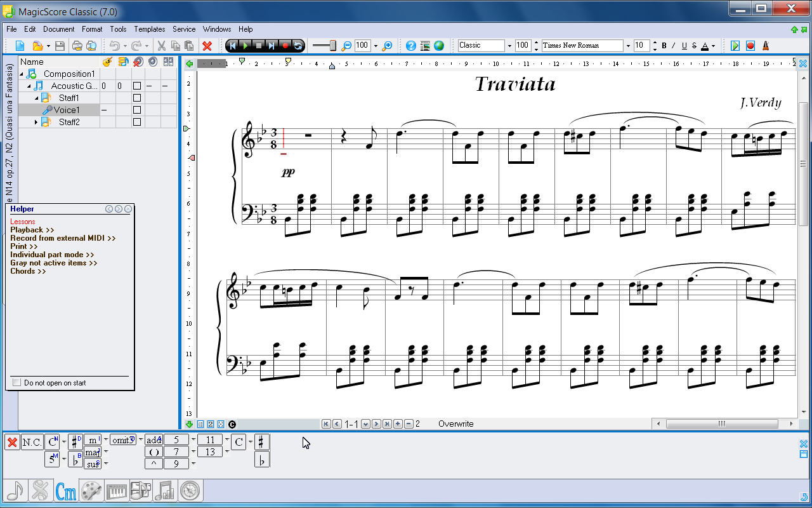Image resolution: width=812 pixels, height=508 pixels.
Task: Zoom out using the minus magnifier
Action: click(x=346, y=46)
